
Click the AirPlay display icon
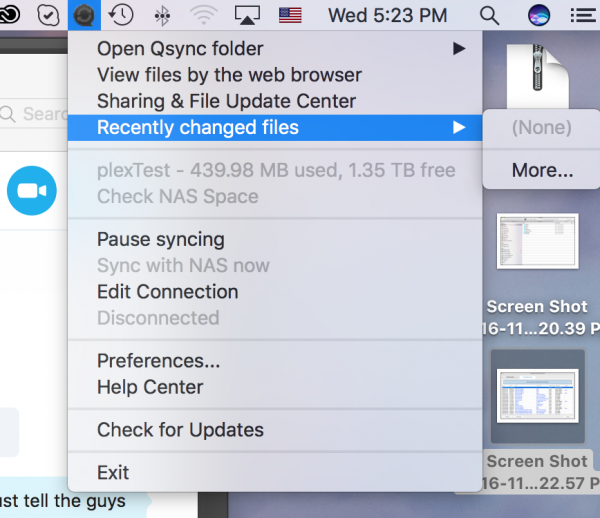pos(247,16)
